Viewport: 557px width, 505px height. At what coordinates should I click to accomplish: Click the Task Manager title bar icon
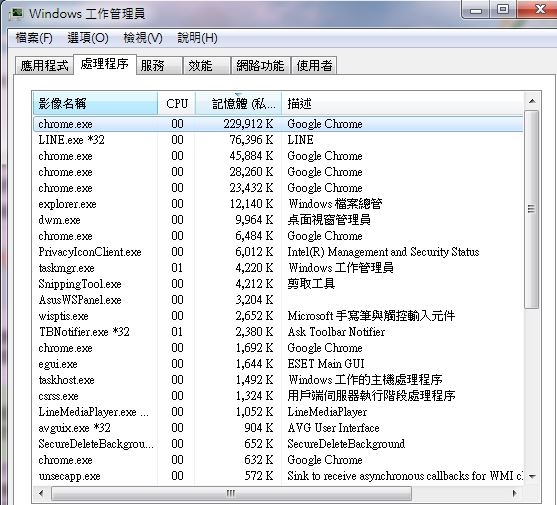16,14
